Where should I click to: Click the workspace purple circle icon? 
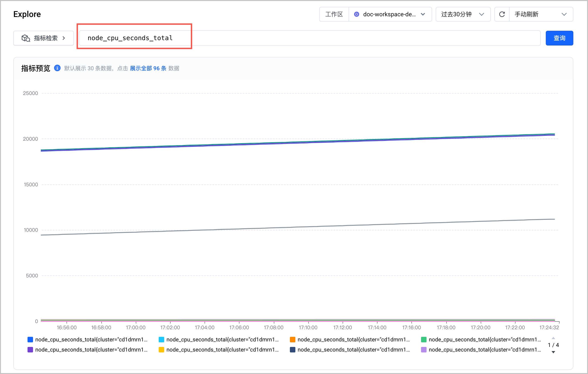click(x=357, y=14)
